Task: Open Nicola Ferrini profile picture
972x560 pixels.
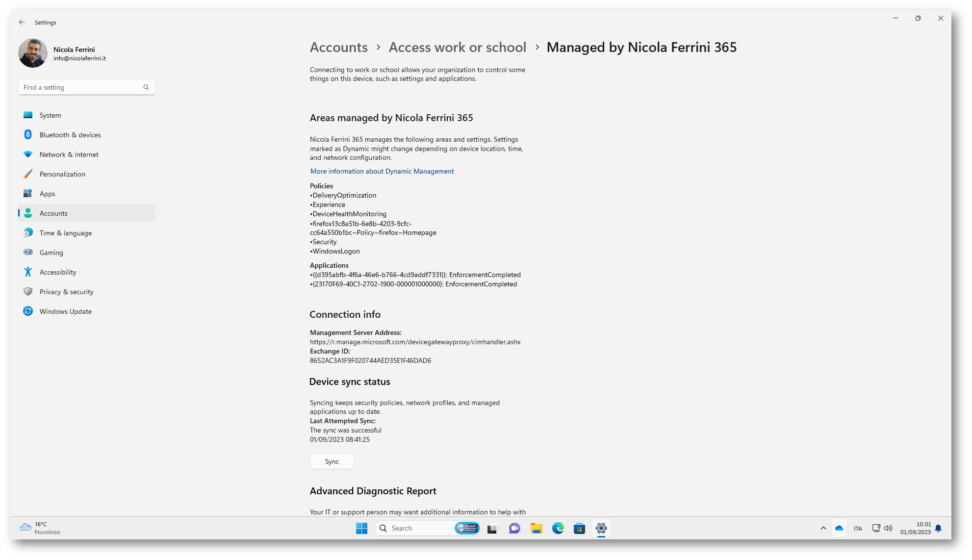Action: coord(33,53)
